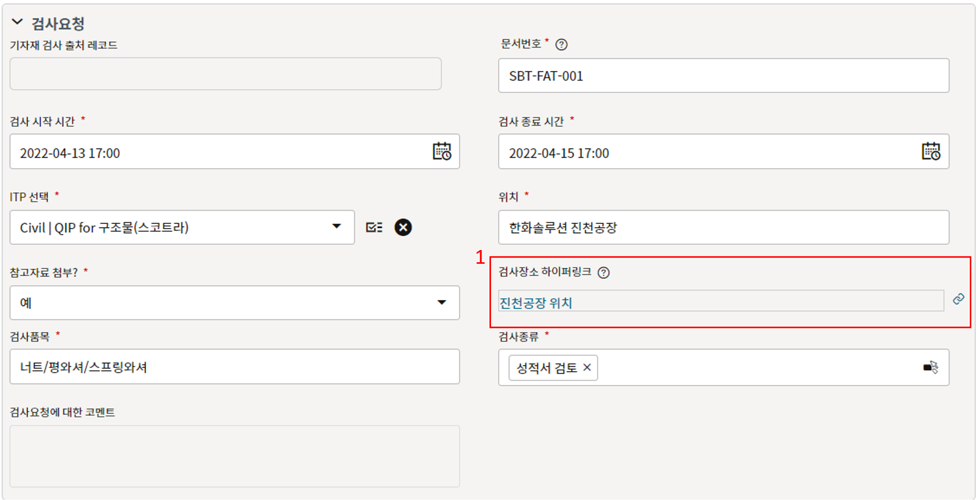Clear ITP selection with the X icon

pos(403,228)
